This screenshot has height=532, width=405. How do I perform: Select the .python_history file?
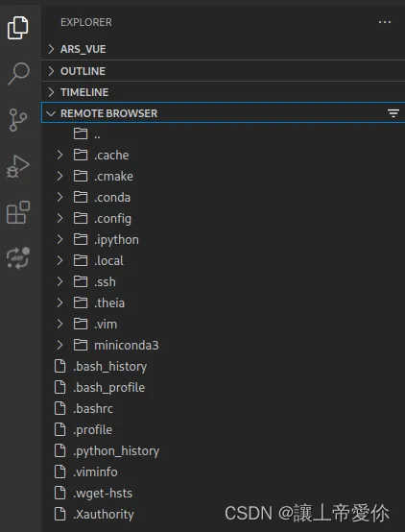coord(224,450)
